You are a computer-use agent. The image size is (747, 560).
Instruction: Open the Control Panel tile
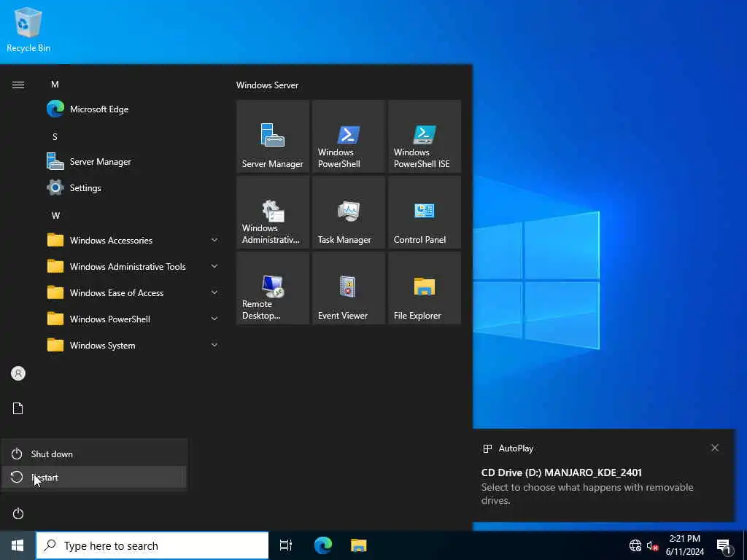tap(425, 212)
